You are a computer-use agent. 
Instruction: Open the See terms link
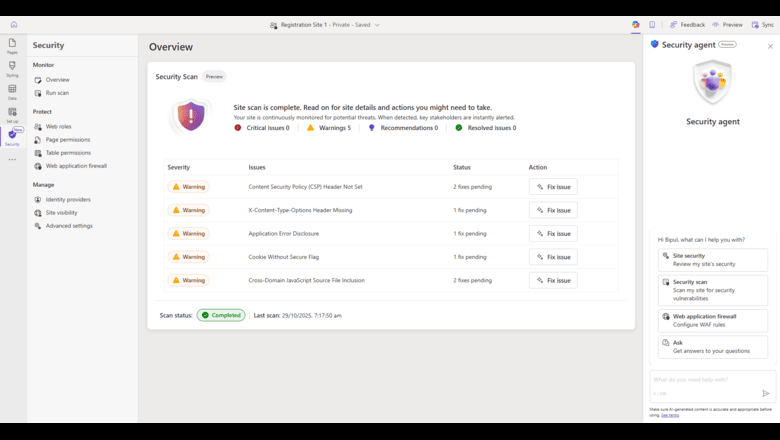point(670,415)
